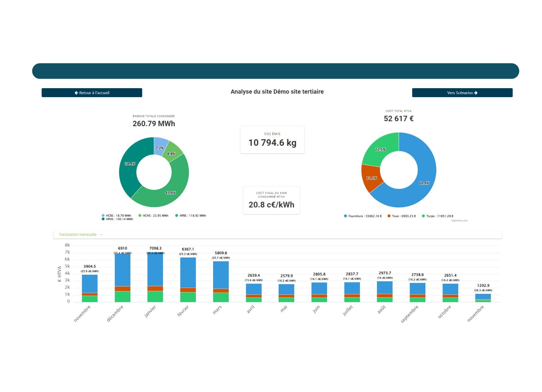Go back with Retour à l'accueil button

[92, 93]
